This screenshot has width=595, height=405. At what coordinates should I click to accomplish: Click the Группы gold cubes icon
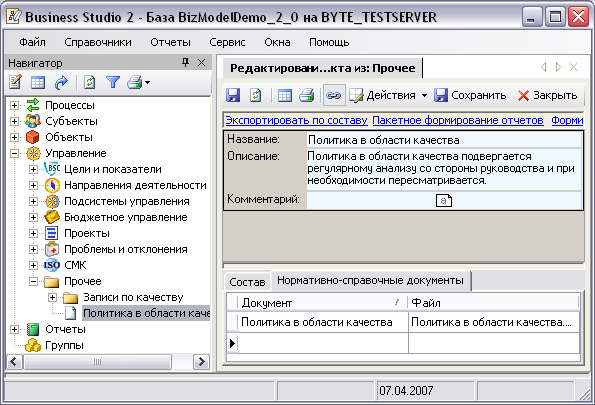point(33,345)
